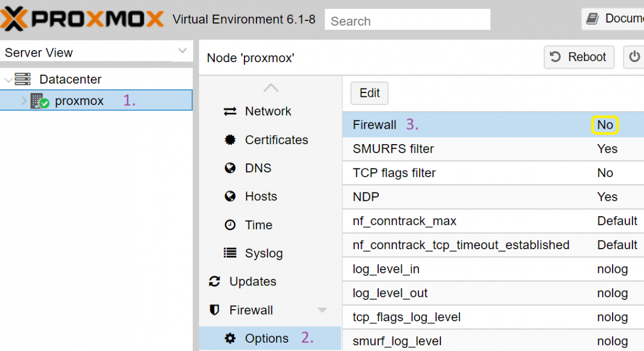644x351 pixels.
Task: Toggle the Firewall setting marked No
Action: pyautogui.click(x=604, y=125)
